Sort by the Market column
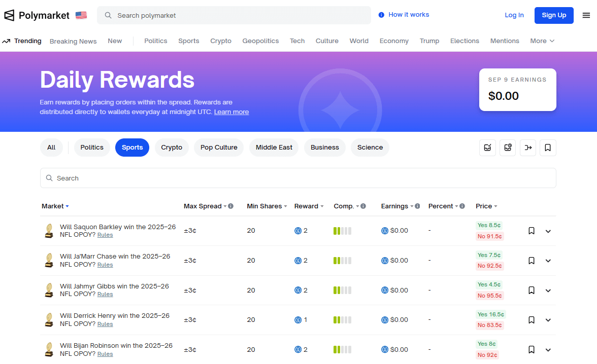 click(x=55, y=206)
